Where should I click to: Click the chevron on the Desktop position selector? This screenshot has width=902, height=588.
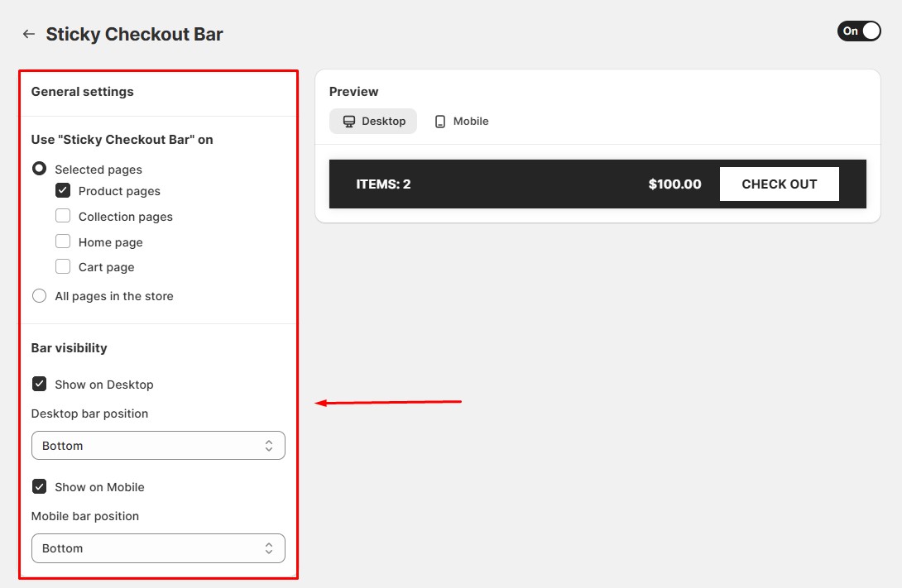(269, 445)
